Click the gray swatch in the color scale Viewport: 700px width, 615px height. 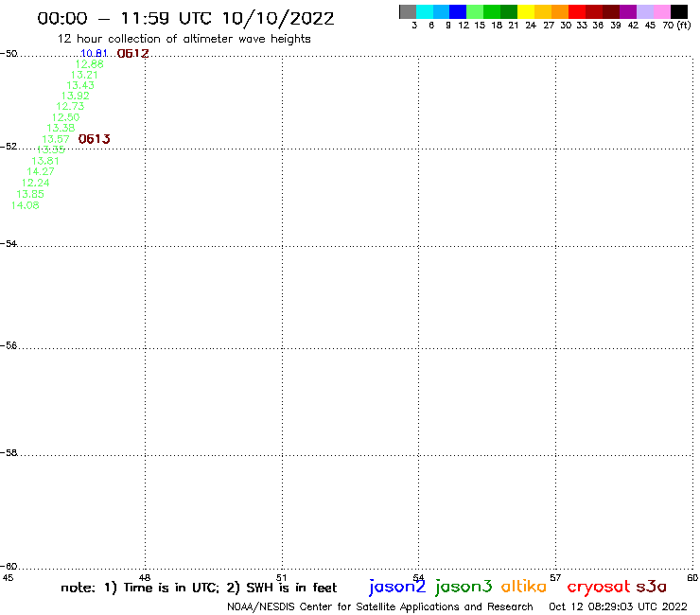(408, 11)
